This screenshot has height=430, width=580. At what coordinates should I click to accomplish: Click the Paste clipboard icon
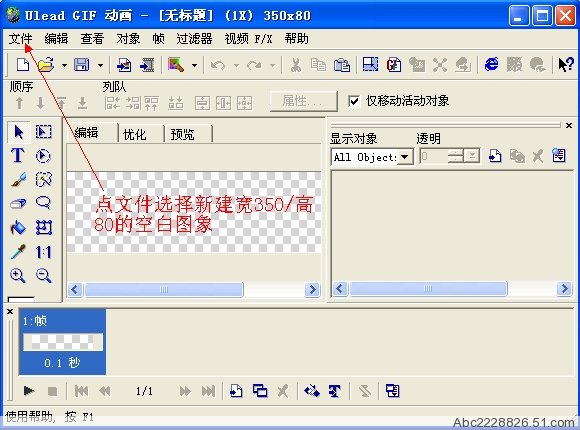tap(342, 65)
